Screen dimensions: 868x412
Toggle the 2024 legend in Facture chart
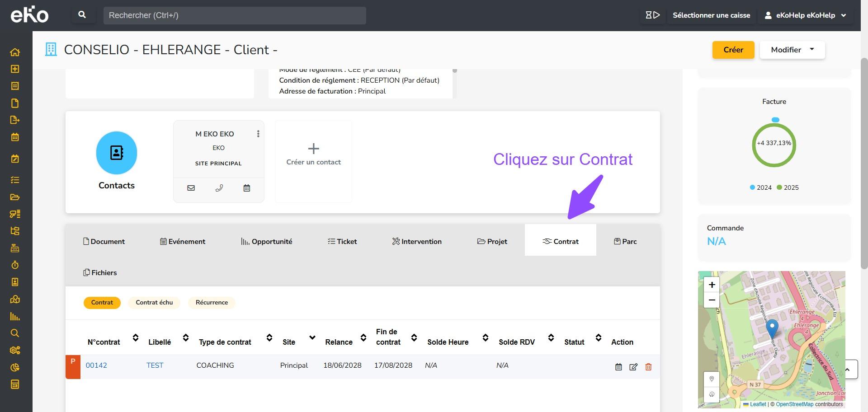pos(760,187)
